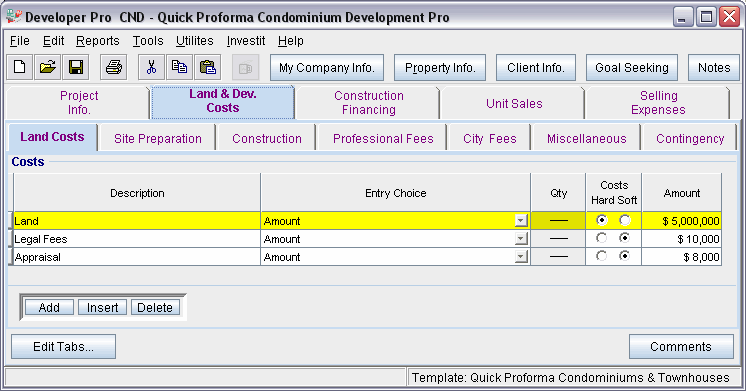This screenshot has height=391, width=746.
Task: Click the $ 10,000 amount cell
Action: (x=681, y=239)
